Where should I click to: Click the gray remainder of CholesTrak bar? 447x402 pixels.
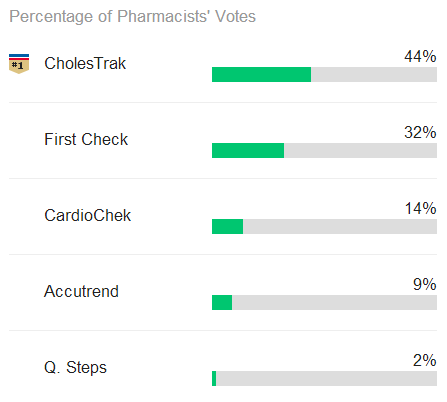[374, 74]
